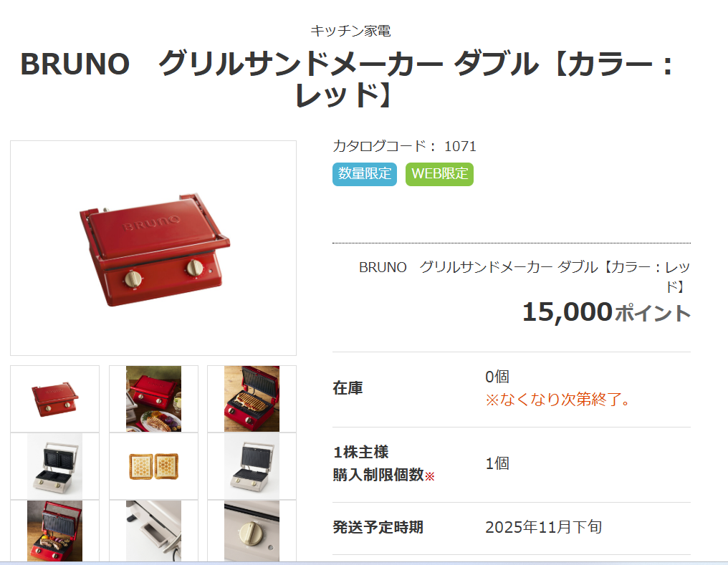Open the キッチン家電 category label
The image size is (728, 565).
click(350, 31)
